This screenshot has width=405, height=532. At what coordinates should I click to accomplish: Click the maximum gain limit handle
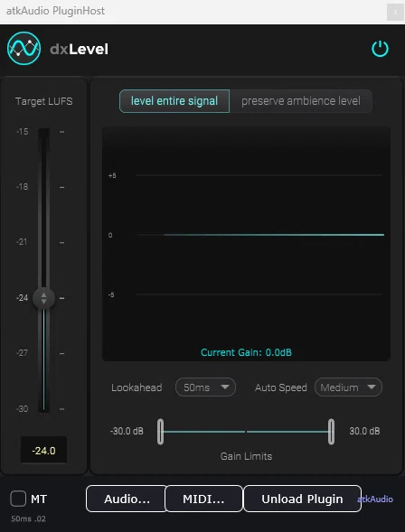click(332, 432)
